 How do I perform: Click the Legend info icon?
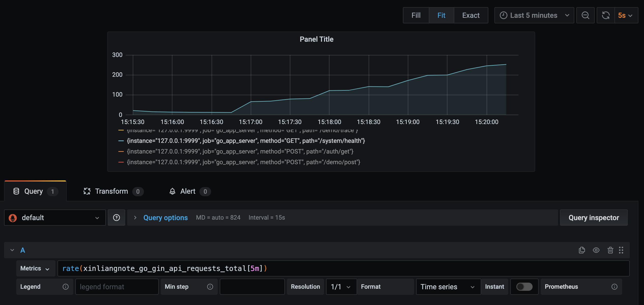[x=66, y=287]
